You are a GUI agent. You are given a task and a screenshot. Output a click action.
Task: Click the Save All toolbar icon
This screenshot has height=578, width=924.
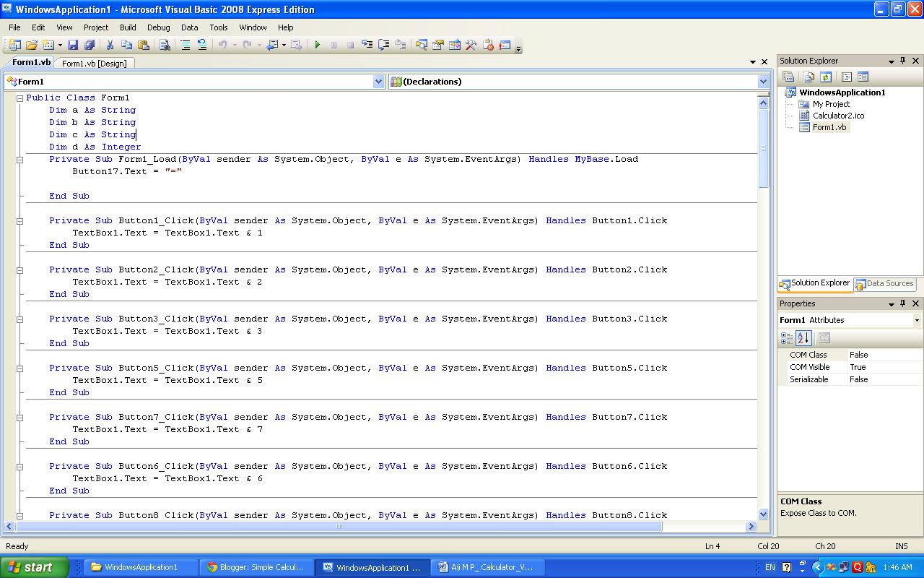tap(89, 45)
